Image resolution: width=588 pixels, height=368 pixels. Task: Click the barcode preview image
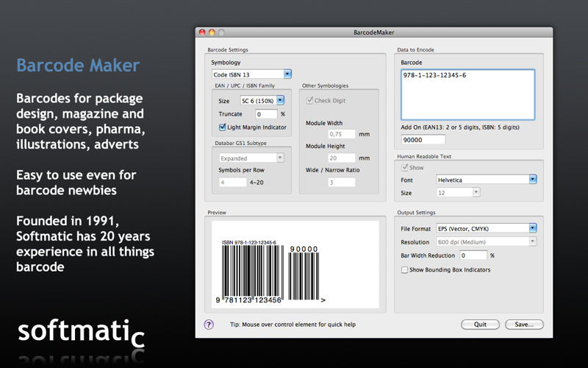point(295,264)
